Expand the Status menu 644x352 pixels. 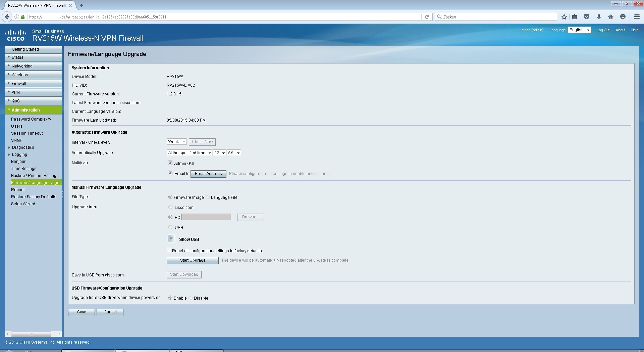(34, 57)
